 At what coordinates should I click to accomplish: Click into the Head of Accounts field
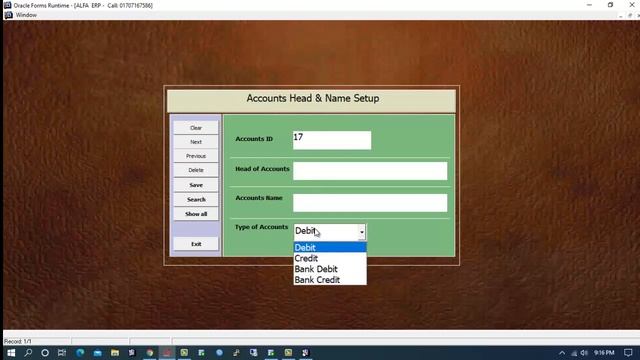tap(370, 171)
